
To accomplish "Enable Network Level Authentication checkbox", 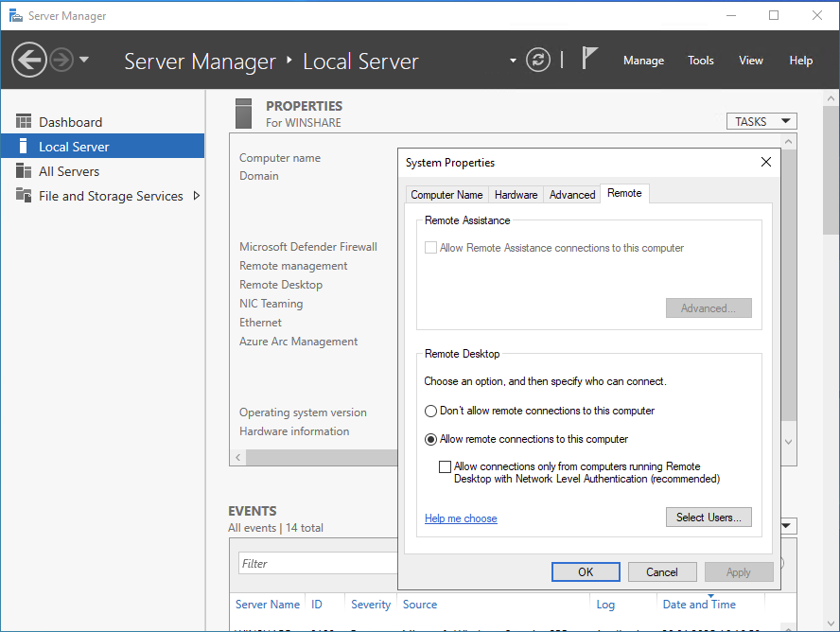I will point(446,467).
